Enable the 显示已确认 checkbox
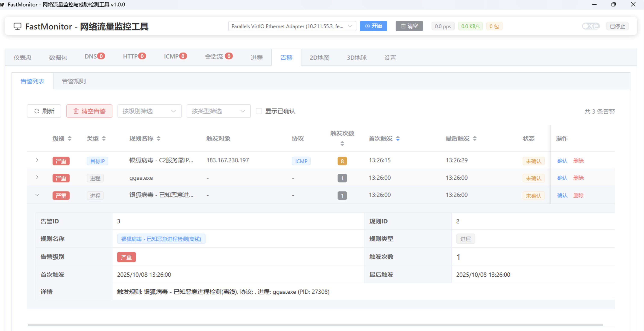Image resolution: width=644 pixels, height=331 pixels. [x=259, y=111]
